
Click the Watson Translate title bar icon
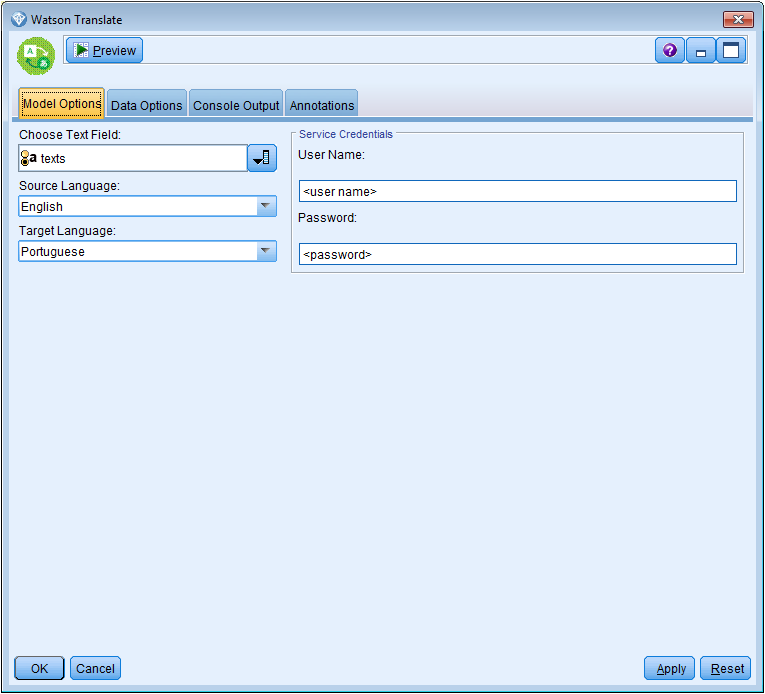pos(19,20)
